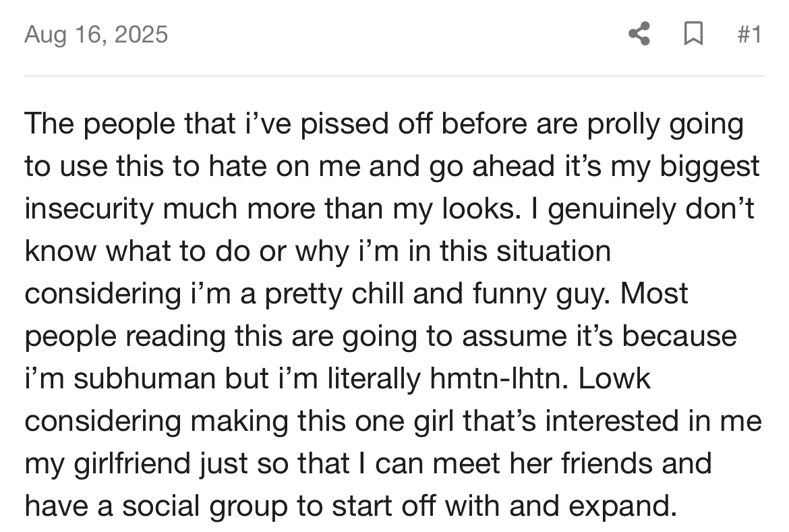Click the word "subhuman" in the post
The width and height of the screenshot is (789, 532).
pos(144,378)
